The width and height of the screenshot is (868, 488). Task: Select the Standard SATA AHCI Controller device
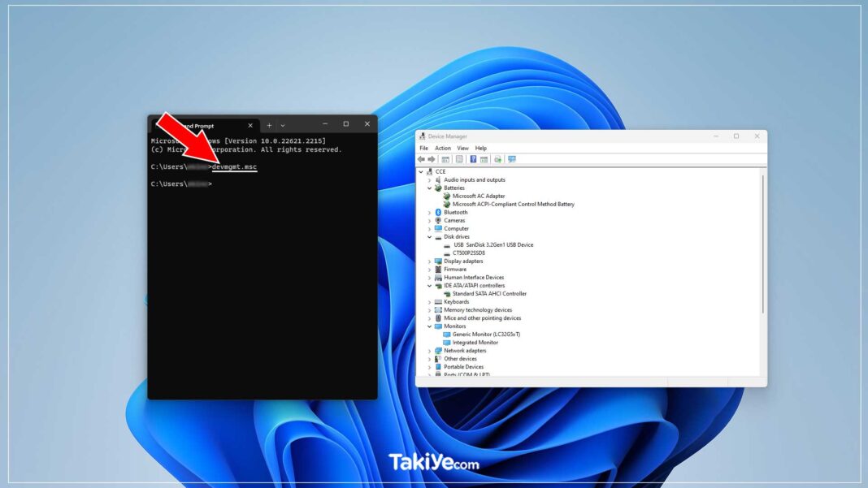[x=488, y=294]
